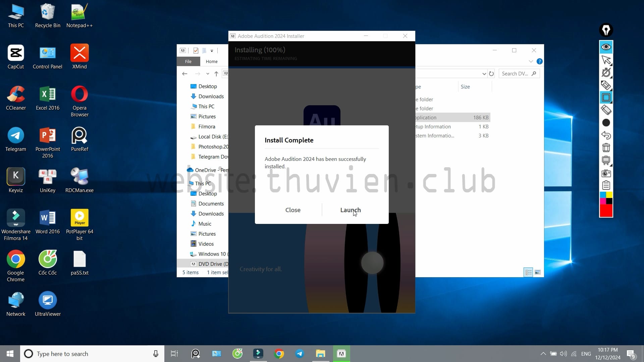Click the Epic Pen nib logo icon
This screenshot has width=644, height=362.
click(606, 30)
